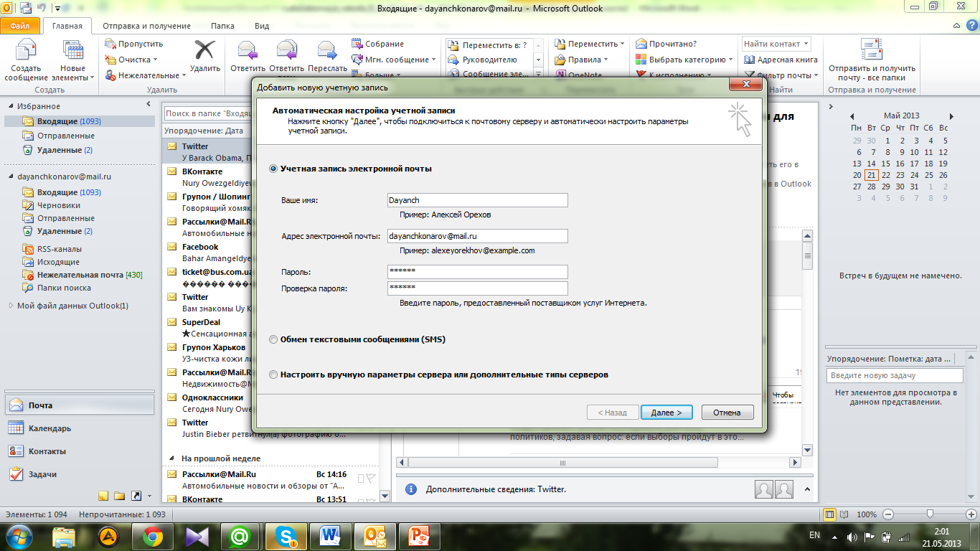Image resolution: width=980 pixels, height=551 pixels.
Task: Go to next month in calendar
Action: 951,116
